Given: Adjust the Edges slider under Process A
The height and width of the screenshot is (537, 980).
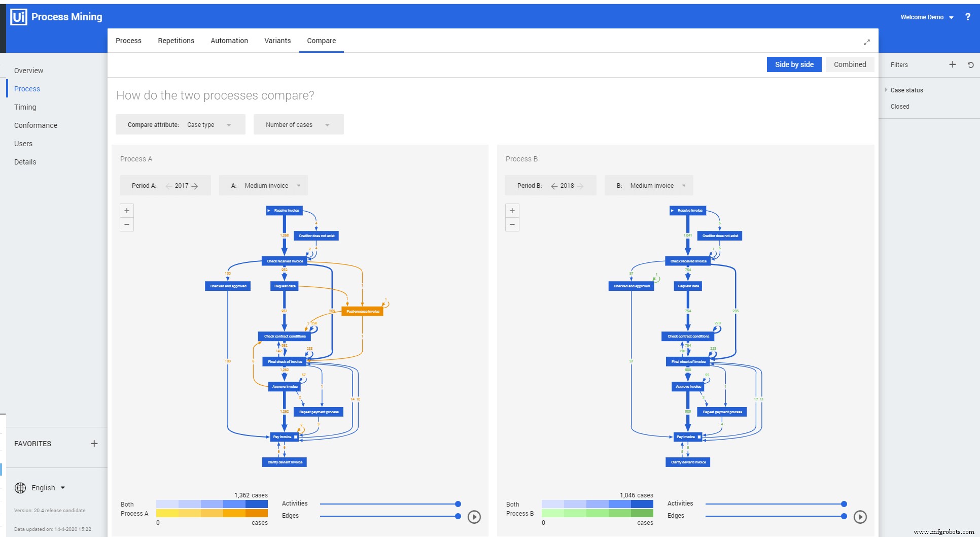Looking at the screenshot, I should 457,516.
